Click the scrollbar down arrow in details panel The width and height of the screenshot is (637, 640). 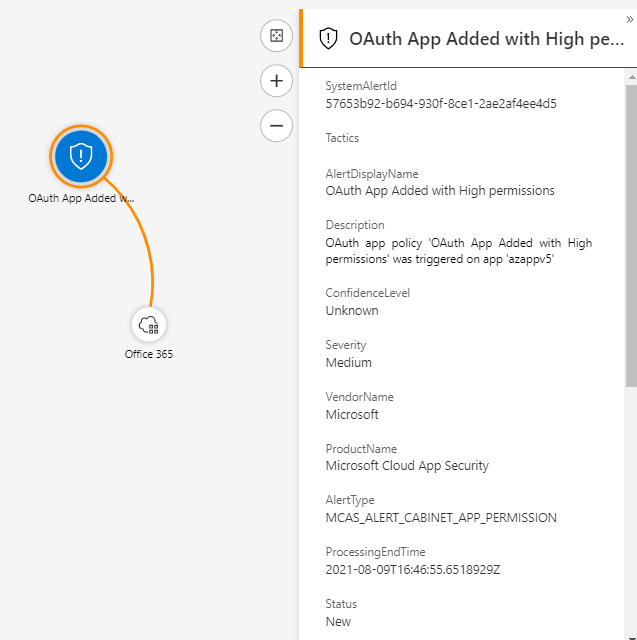click(632, 636)
